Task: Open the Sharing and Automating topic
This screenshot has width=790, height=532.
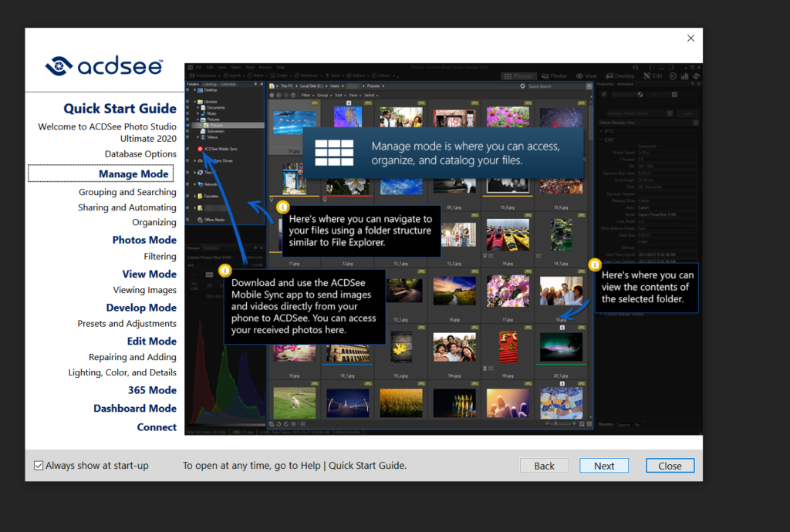Action: coord(127,207)
